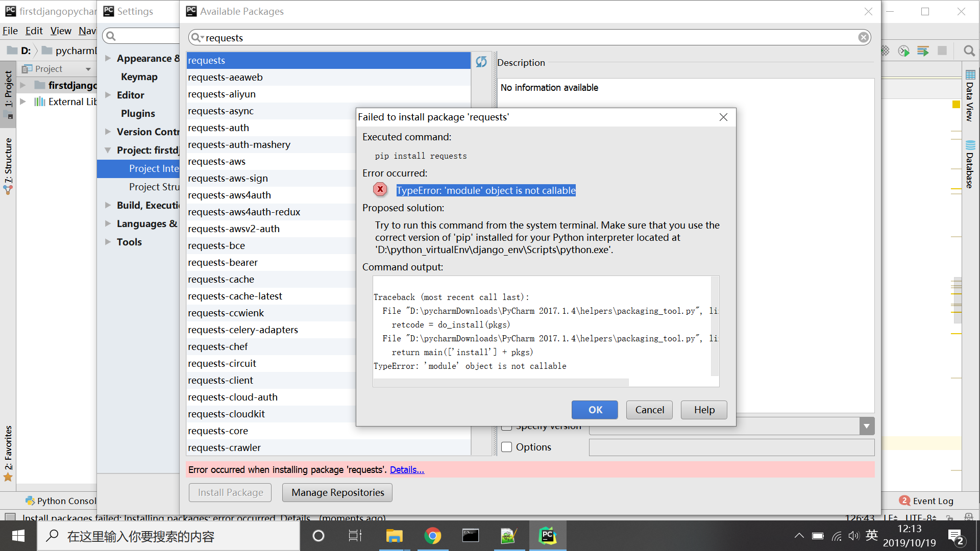The height and width of the screenshot is (551, 980).
Task: Click Manage Repositories button
Action: tap(337, 492)
